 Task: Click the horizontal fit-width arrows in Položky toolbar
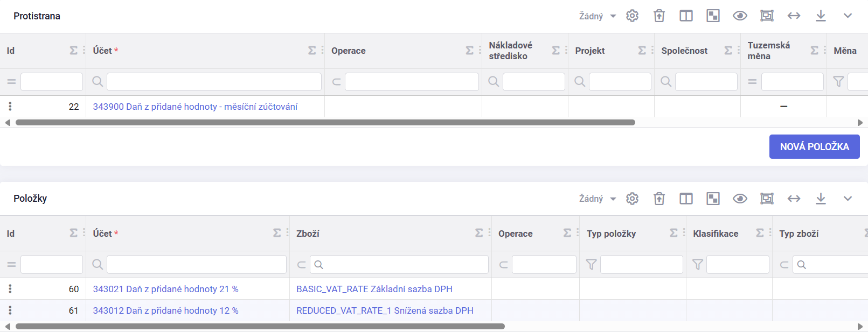[794, 199]
